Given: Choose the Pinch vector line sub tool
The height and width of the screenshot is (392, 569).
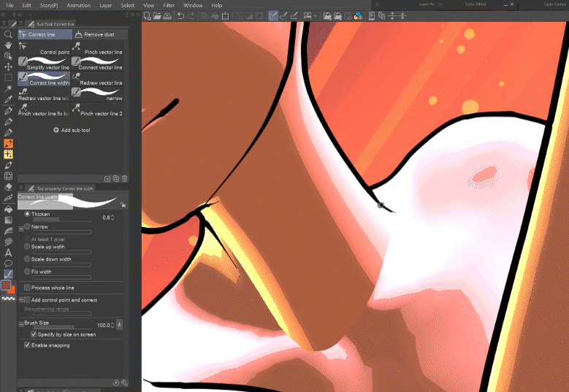Looking at the screenshot, I should click(x=97, y=48).
